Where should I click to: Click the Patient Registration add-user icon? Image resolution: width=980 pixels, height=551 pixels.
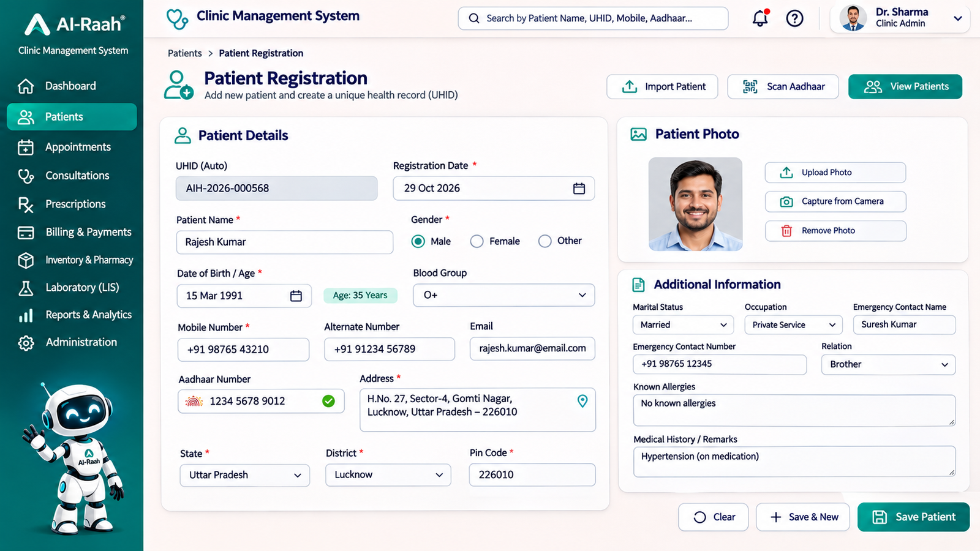[x=179, y=85]
